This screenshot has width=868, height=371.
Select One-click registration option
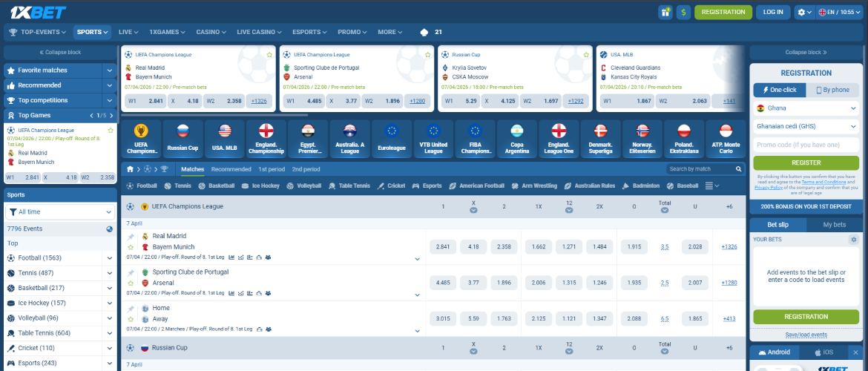780,90
